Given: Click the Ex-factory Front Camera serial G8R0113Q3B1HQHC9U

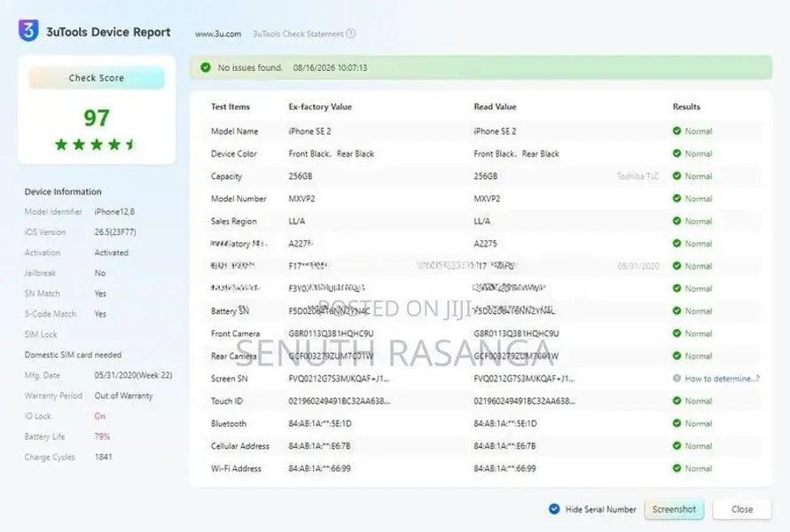Looking at the screenshot, I should click(x=331, y=333).
